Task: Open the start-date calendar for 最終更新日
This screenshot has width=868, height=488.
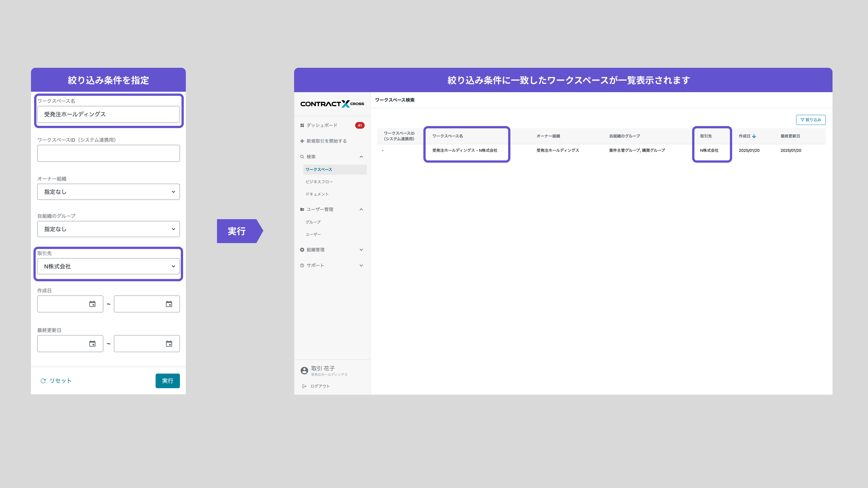Action: pyautogui.click(x=92, y=344)
